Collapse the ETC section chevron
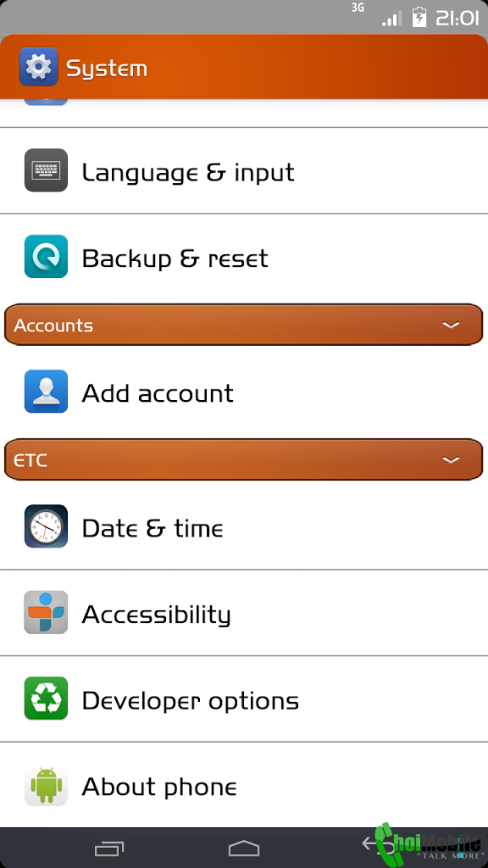 point(452,460)
